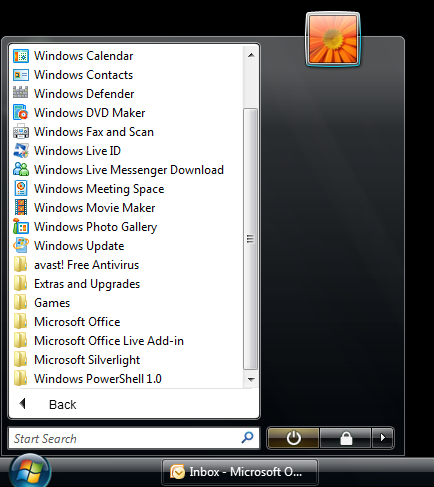Viewport: 434px width, 487px height.
Task: Click the Windows Start orb
Action: pos(30,471)
